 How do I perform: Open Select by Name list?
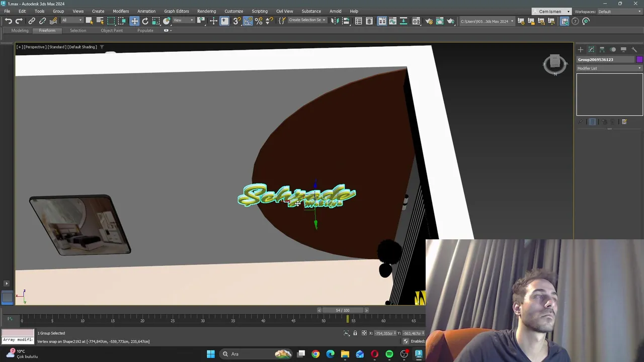(x=100, y=21)
